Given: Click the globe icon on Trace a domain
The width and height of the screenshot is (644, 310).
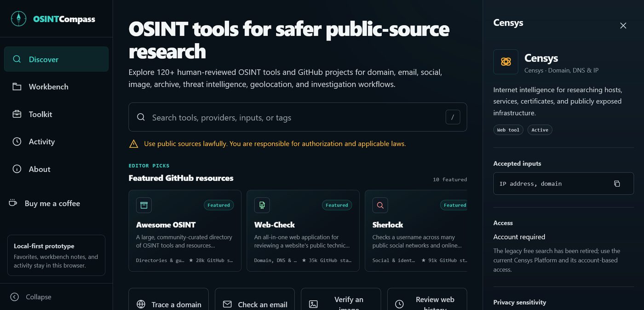Looking at the screenshot, I should (141, 304).
